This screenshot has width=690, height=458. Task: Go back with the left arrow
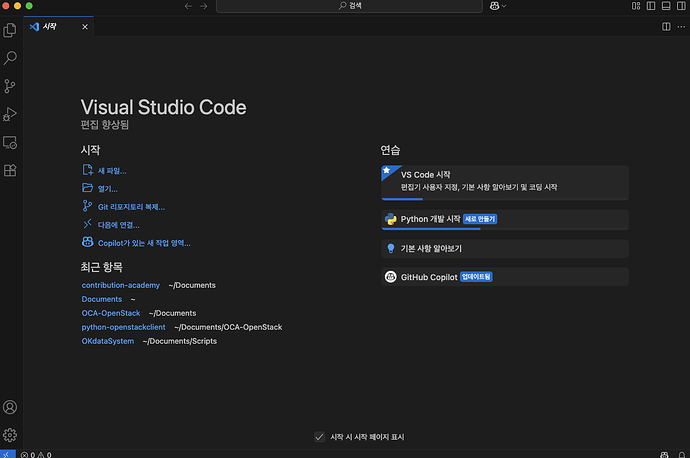click(188, 6)
